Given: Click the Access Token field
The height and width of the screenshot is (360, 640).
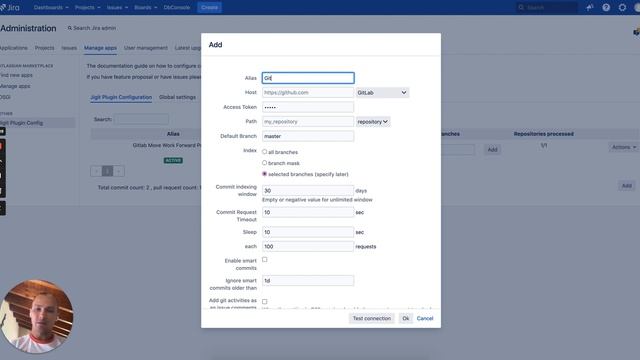Looking at the screenshot, I should coord(308,107).
